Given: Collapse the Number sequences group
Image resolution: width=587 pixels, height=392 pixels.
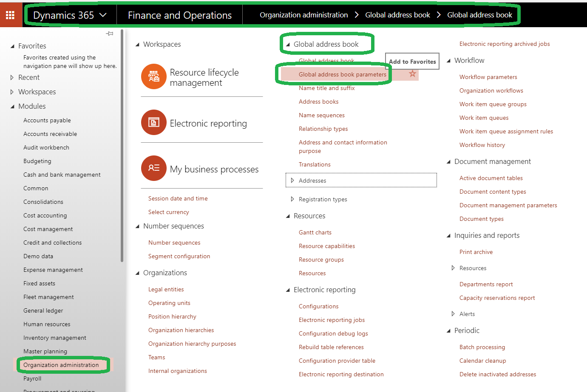Looking at the screenshot, I should point(137,226).
